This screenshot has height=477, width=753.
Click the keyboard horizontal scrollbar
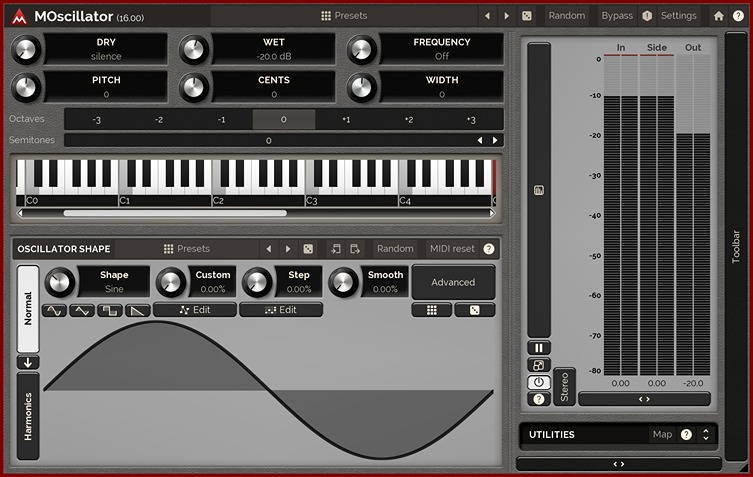tap(175, 213)
